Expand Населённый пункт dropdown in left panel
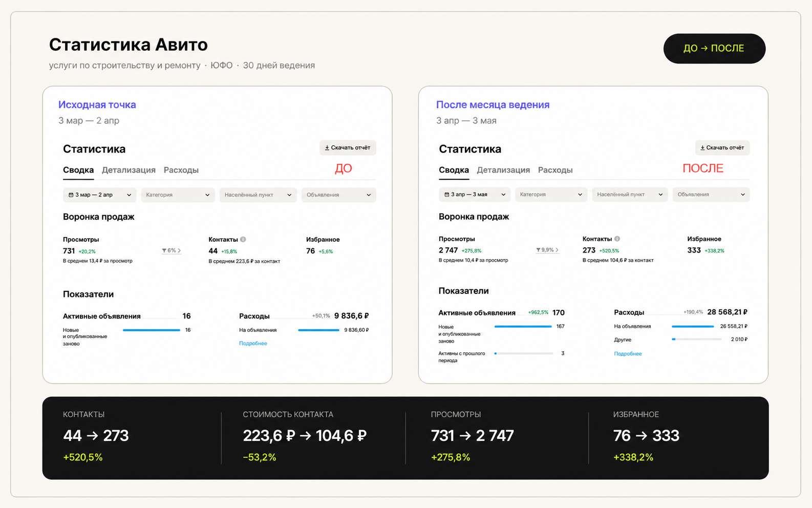The height and width of the screenshot is (508, 812). (x=258, y=195)
